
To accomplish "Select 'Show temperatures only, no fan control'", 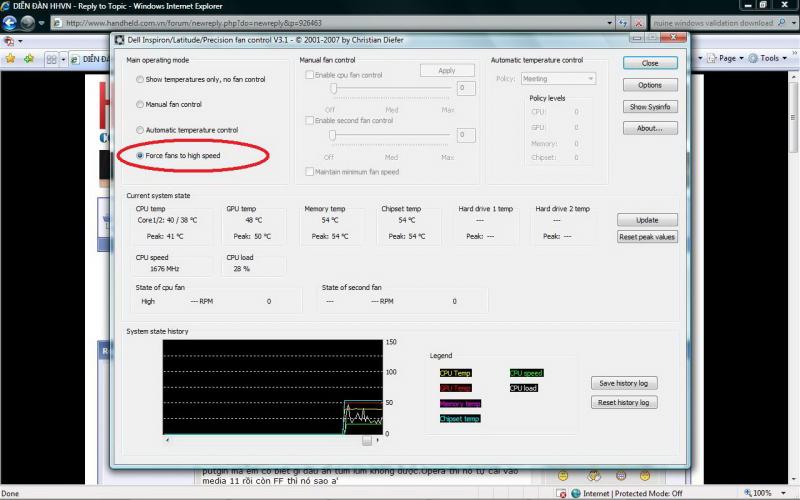I will [139, 78].
